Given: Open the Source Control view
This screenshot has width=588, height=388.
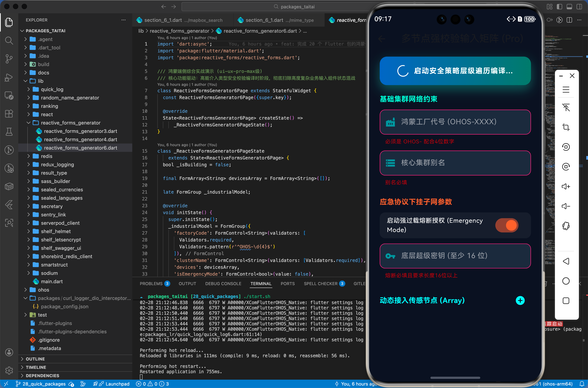Looking at the screenshot, I should 9,59.
